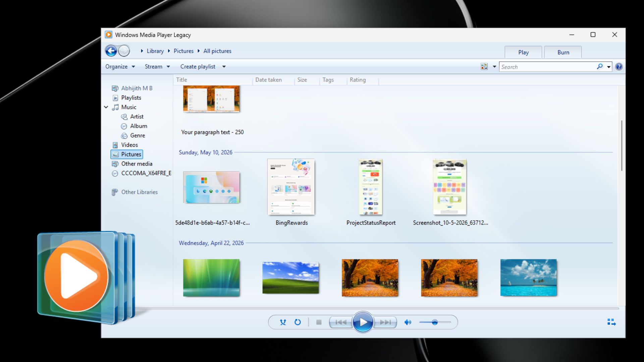
Task: Adjust the volume slider
Action: pyautogui.click(x=435, y=322)
